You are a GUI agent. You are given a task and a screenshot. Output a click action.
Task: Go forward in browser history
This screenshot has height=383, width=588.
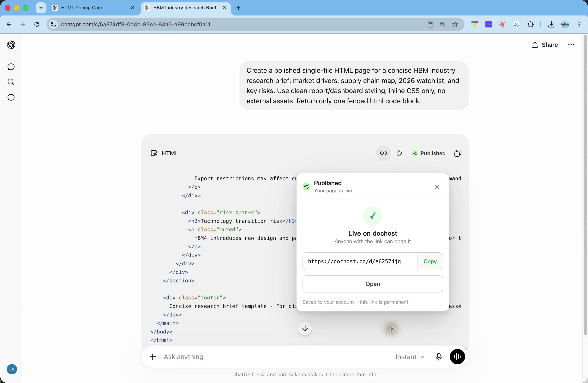pyautogui.click(x=23, y=24)
